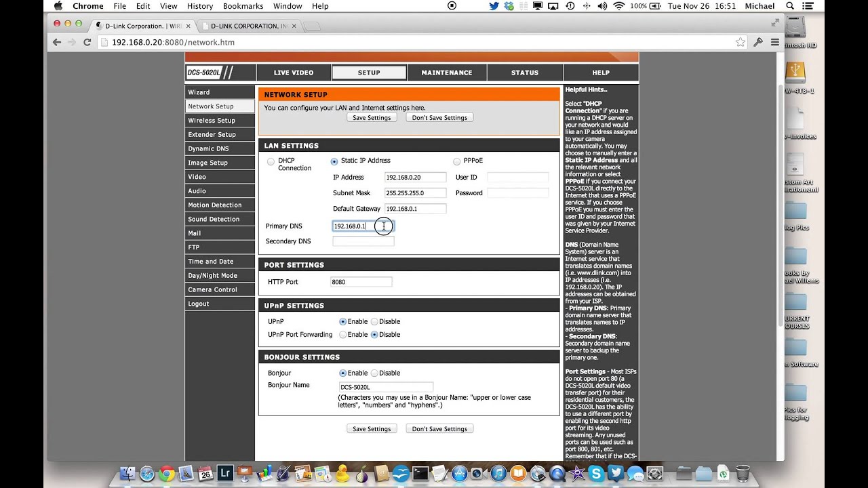Open Notification Center list icon

pyautogui.click(x=808, y=6)
